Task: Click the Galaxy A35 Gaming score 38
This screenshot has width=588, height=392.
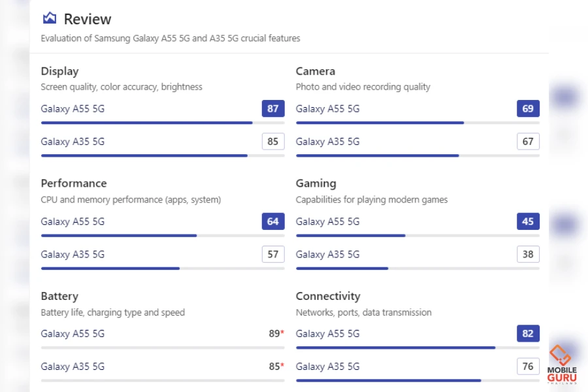Action: pos(528,254)
